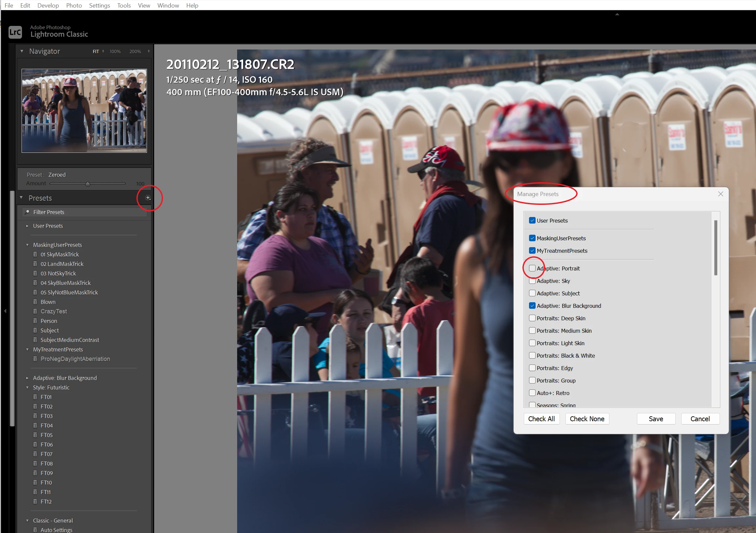Click the preset icon beside ProNegDaylightAberriation
Image resolution: width=756 pixels, height=533 pixels.
(35, 359)
